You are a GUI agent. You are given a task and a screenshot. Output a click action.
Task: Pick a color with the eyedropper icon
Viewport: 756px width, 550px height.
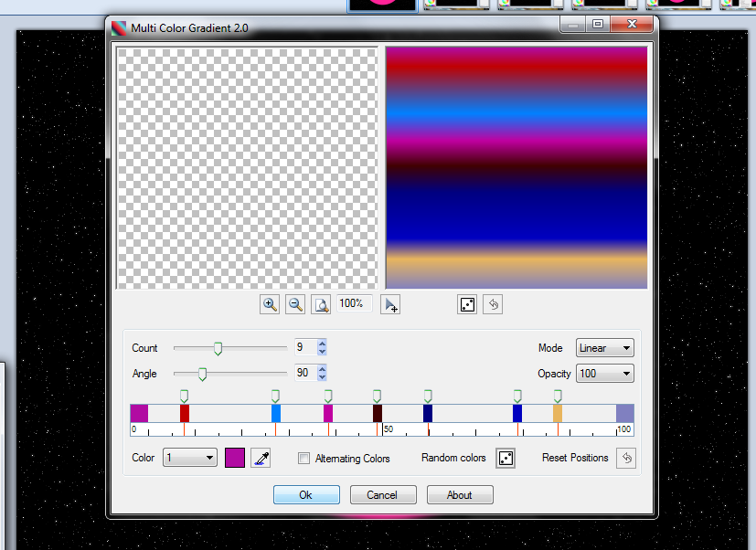[261, 458]
